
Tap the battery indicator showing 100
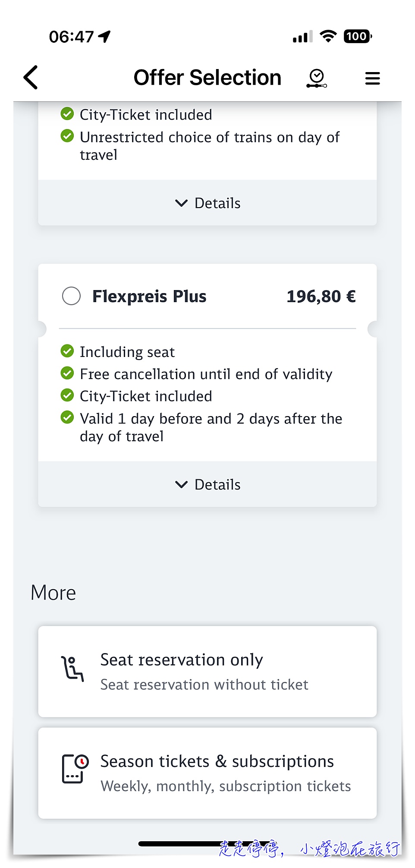[358, 36]
